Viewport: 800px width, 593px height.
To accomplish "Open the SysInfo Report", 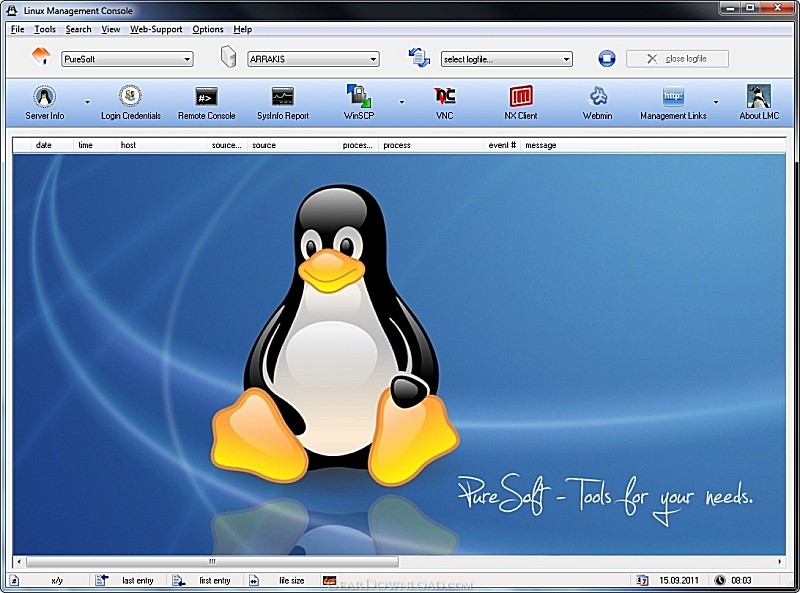I will (283, 102).
